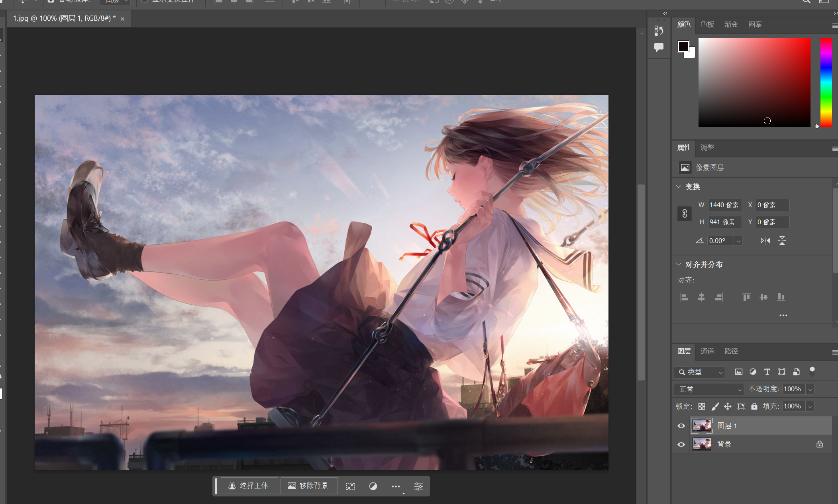Open the comments panel speech bubble icon
The height and width of the screenshot is (504, 838).
pos(659,47)
